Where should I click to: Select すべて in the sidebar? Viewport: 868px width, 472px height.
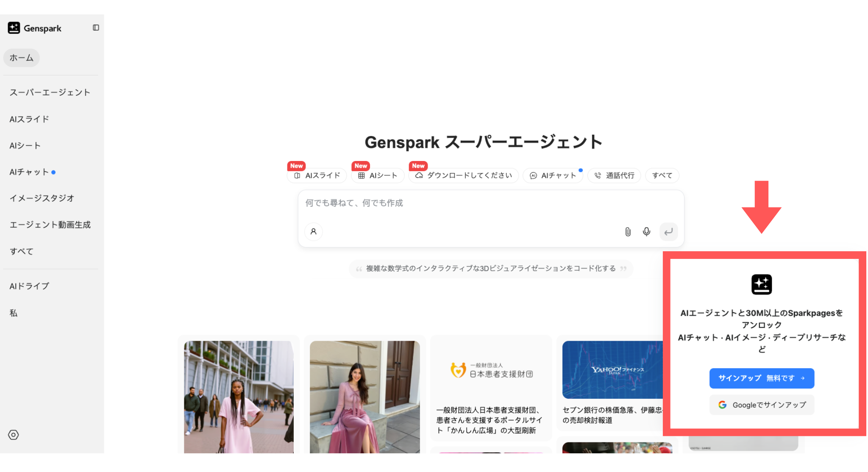click(22, 251)
